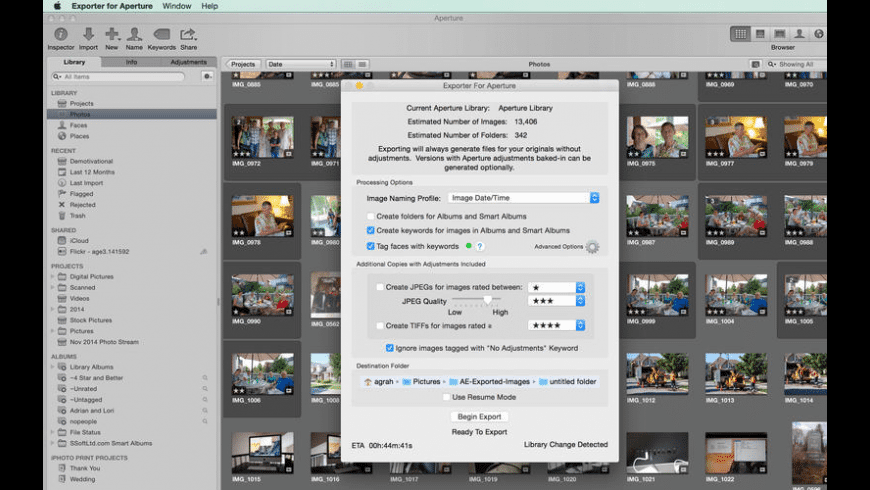
Task: Open the Date sort dropdown
Action: point(300,64)
